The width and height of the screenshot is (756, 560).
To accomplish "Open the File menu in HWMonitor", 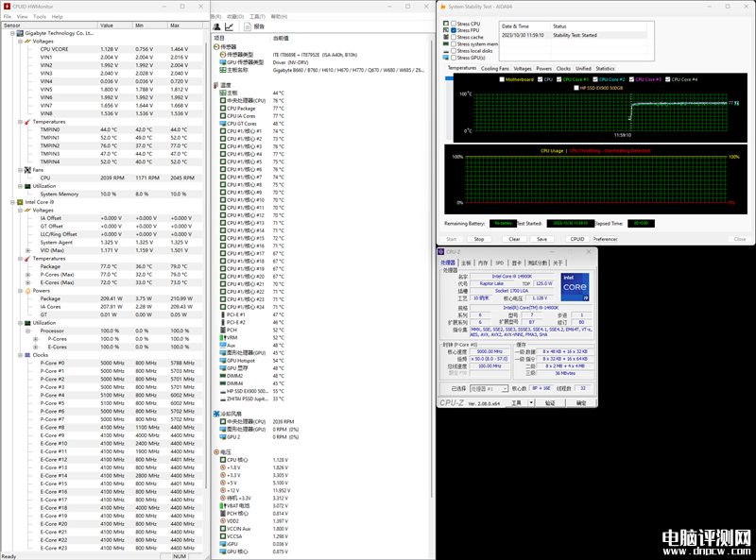I will click(x=8, y=16).
